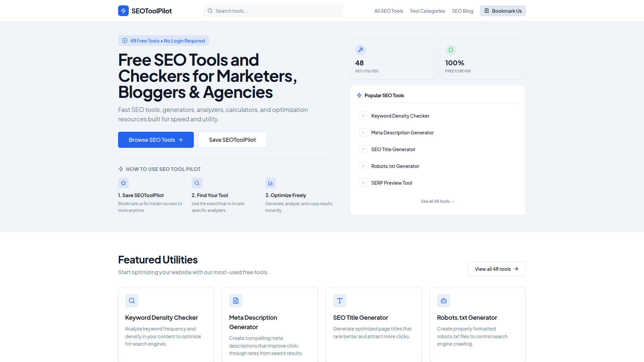
Task: Click the search magnifier icon in the search bar
Action: pos(210,11)
